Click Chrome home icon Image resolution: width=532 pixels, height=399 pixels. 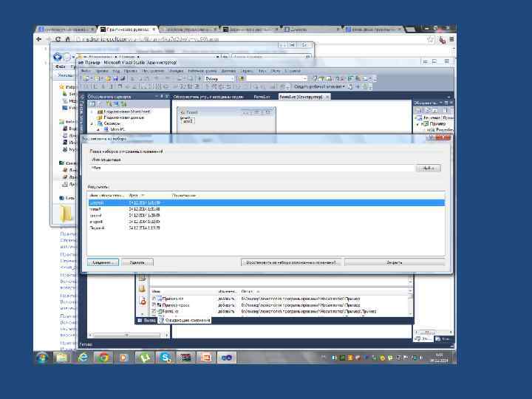tap(68, 39)
